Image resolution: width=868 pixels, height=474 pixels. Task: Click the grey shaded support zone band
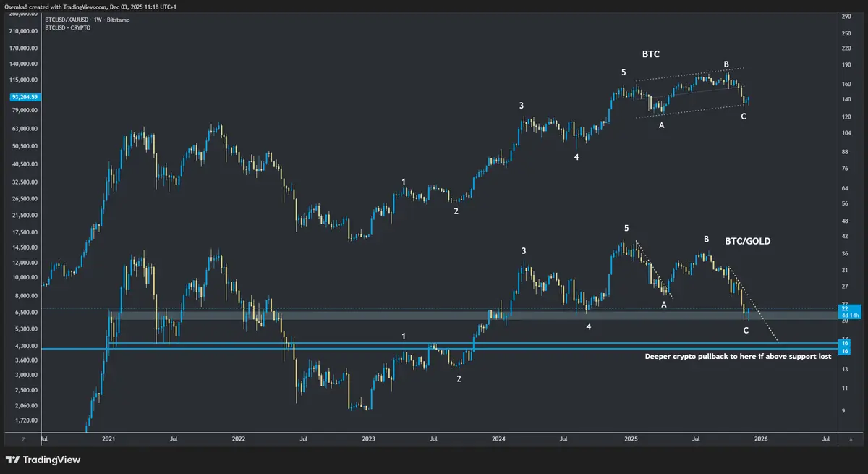click(474, 315)
